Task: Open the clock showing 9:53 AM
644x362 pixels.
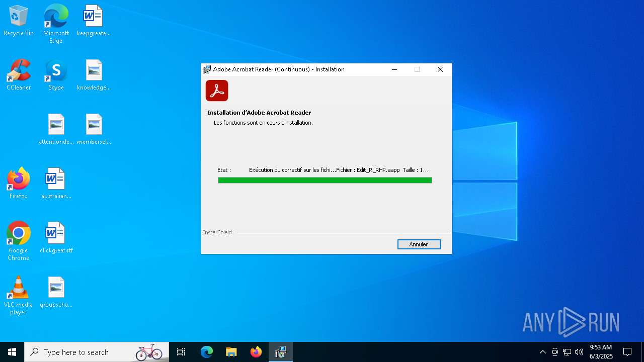Action: click(x=601, y=352)
